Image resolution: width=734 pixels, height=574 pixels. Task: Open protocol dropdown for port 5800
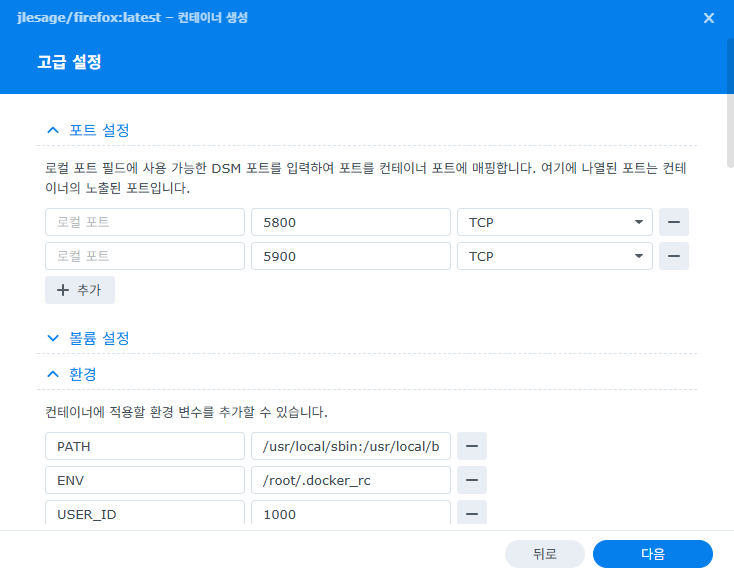tap(554, 222)
